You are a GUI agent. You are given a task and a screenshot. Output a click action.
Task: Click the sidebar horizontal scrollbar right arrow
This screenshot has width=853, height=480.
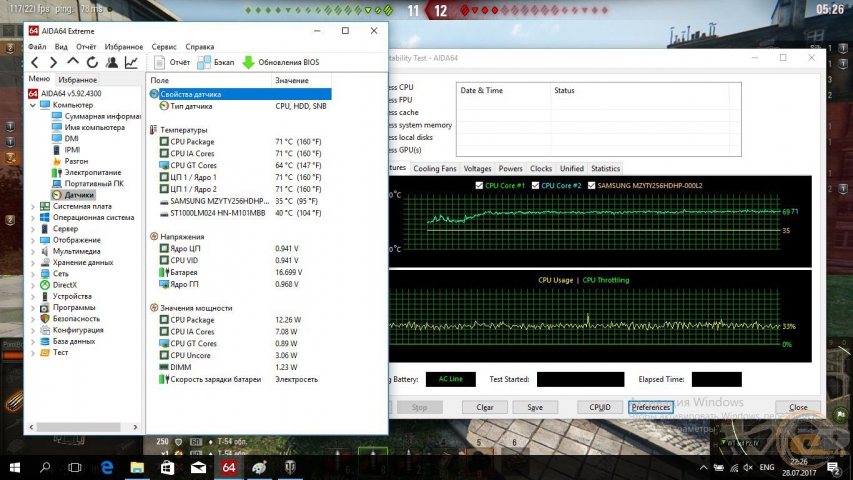pyautogui.click(x=135, y=427)
